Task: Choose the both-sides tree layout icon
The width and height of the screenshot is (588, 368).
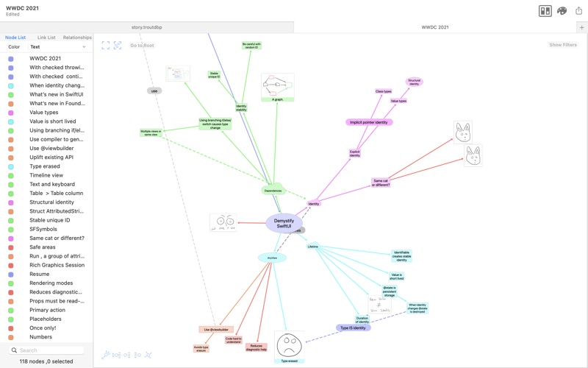Action: pyautogui.click(x=117, y=355)
